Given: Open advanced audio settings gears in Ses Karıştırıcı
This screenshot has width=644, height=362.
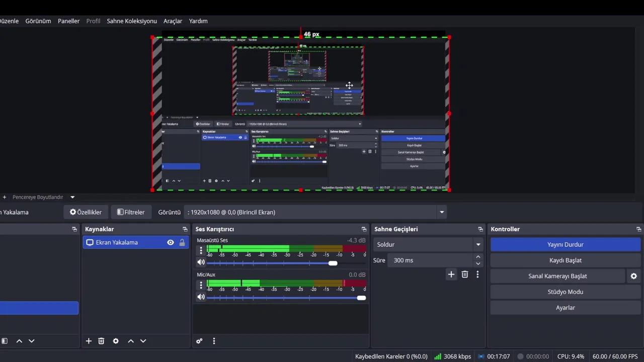Looking at the screenshot, I should [199, 341].
